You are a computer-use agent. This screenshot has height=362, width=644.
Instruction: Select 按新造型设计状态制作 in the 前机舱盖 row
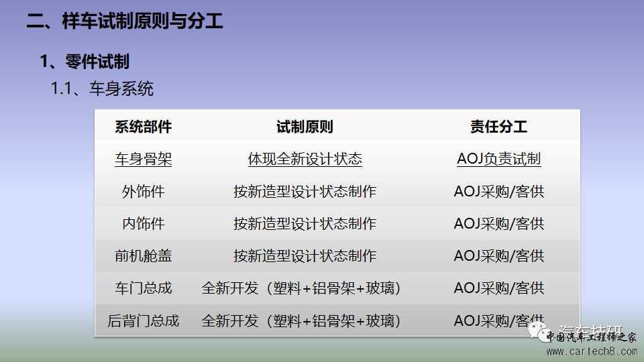click(x=305, y=256)
